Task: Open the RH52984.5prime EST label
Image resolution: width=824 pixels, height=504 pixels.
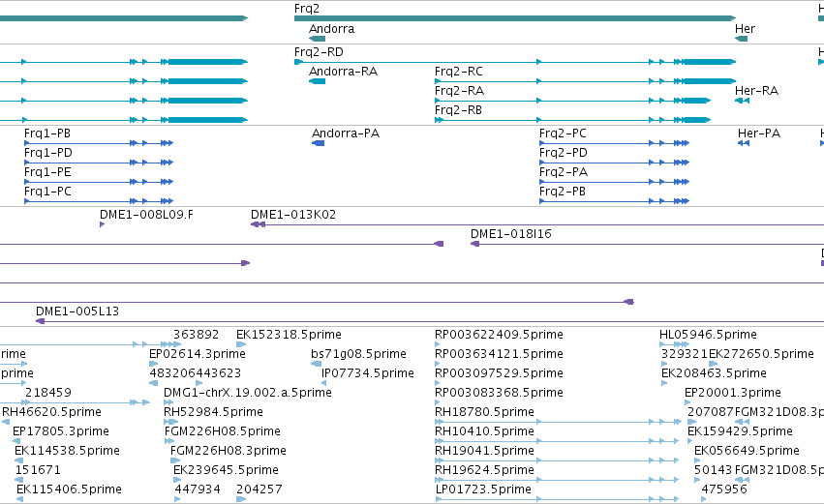Action: pos(213,412)
